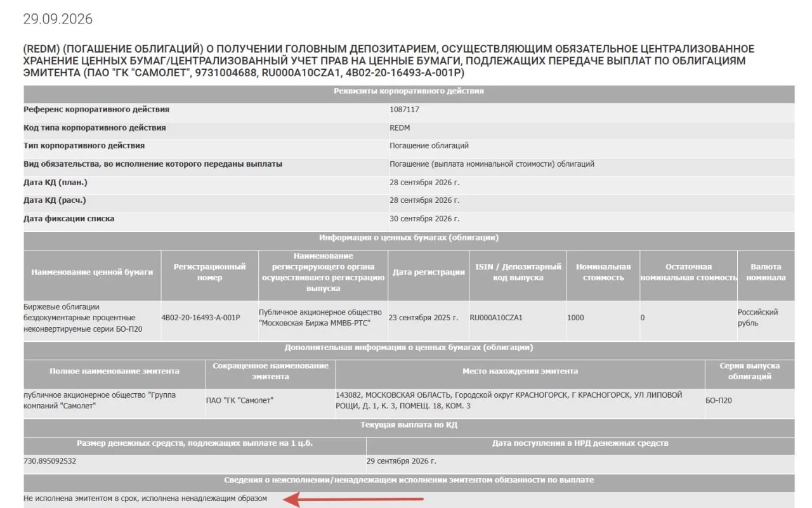Click 'Код типа корпоративного действия' label
Image resolution: width=812 pixels, height=508 pixels.
pos(95,128)
